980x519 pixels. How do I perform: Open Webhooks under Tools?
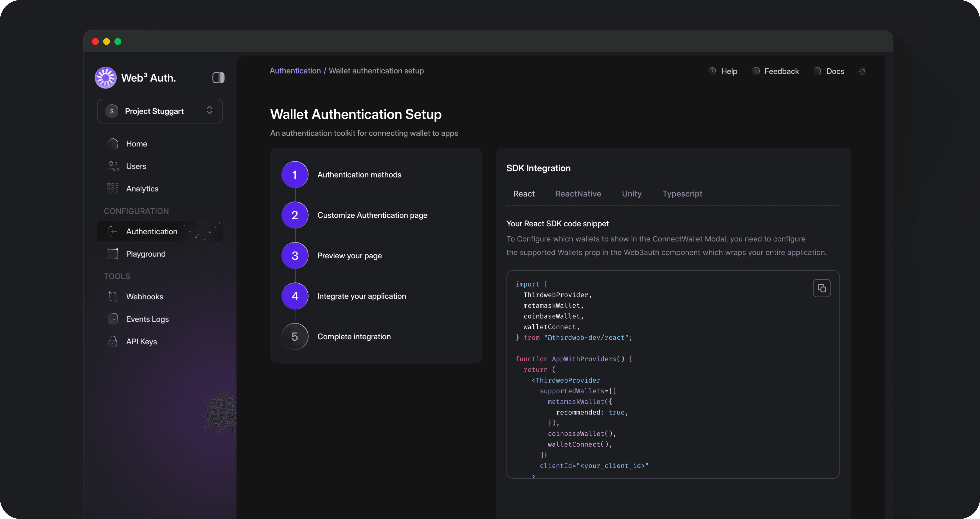tap(145, 297)
